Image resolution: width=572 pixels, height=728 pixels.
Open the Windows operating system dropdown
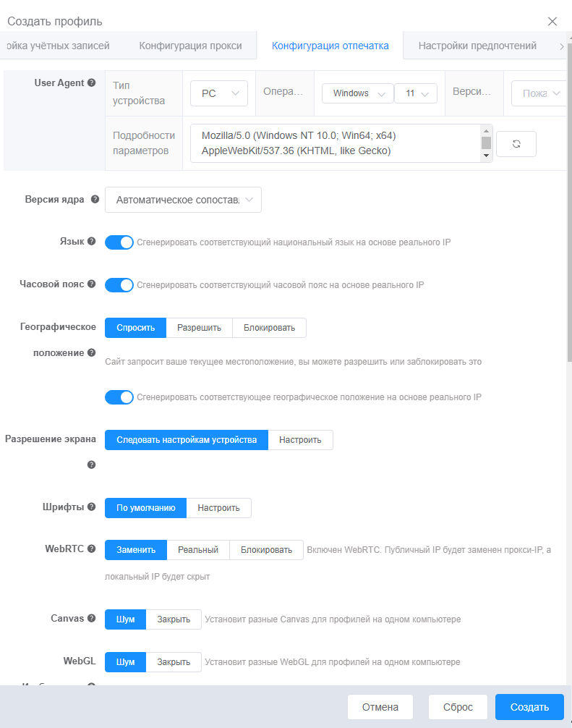tap(357, 93)
